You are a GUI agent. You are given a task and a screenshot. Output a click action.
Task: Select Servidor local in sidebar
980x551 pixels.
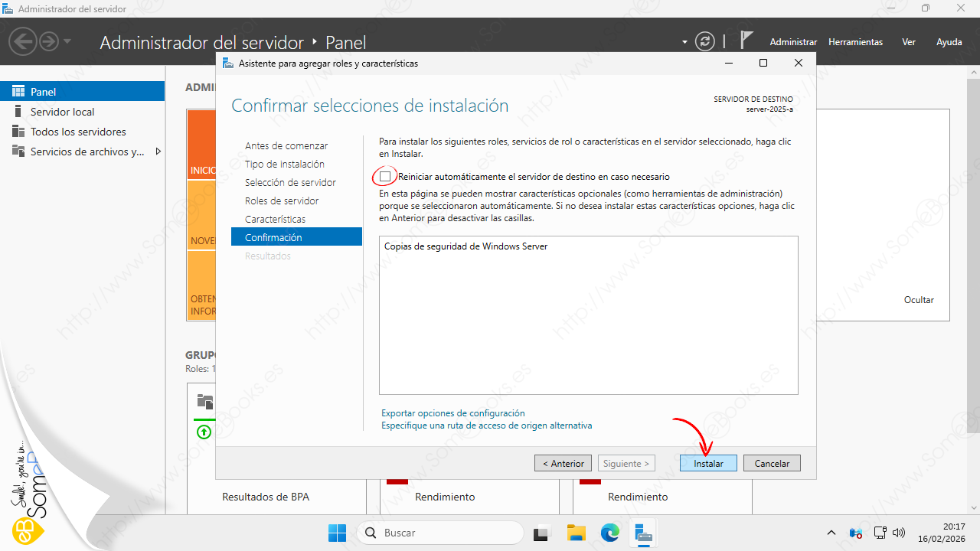click(x=62, y=112)
